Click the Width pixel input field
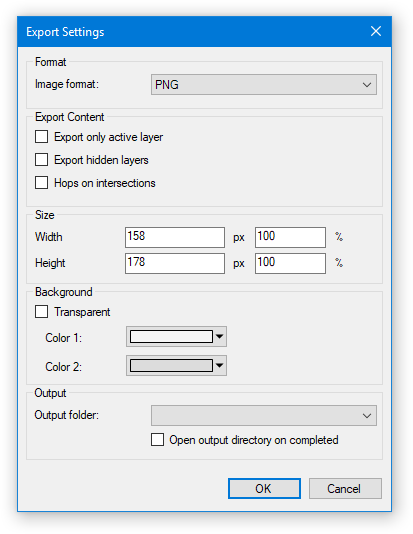 (x=175, y=237)
